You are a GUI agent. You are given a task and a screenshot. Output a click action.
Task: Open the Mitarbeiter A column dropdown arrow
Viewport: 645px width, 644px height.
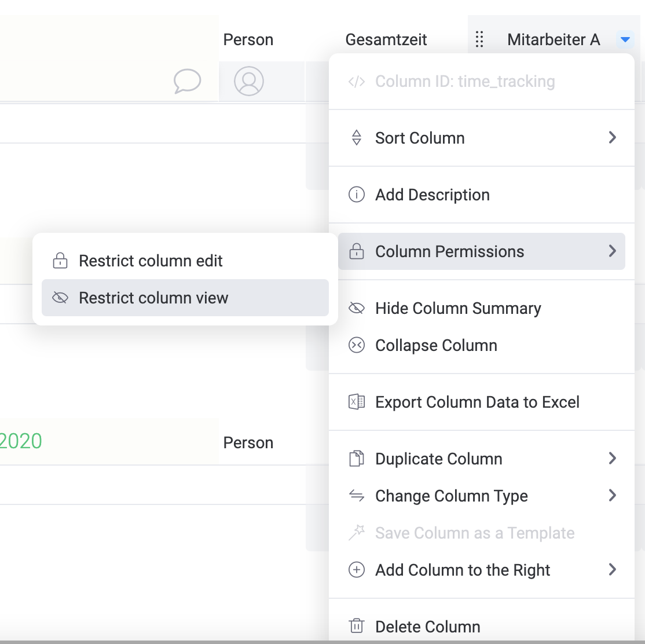coord(625,40)
